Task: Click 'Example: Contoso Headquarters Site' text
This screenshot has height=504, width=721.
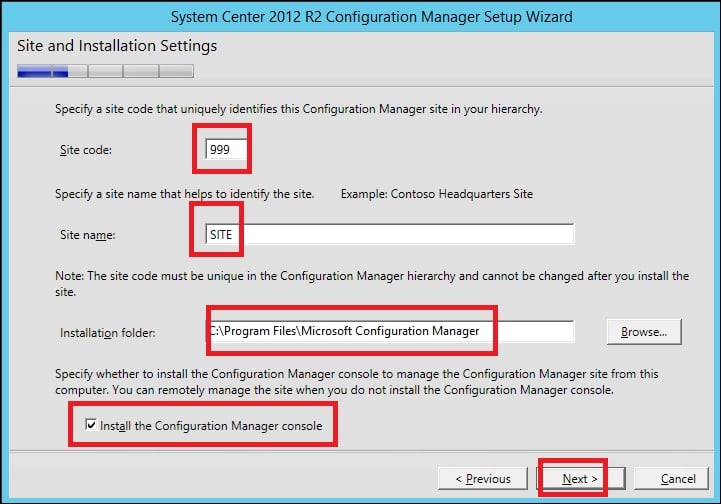Action: (437, 194)
